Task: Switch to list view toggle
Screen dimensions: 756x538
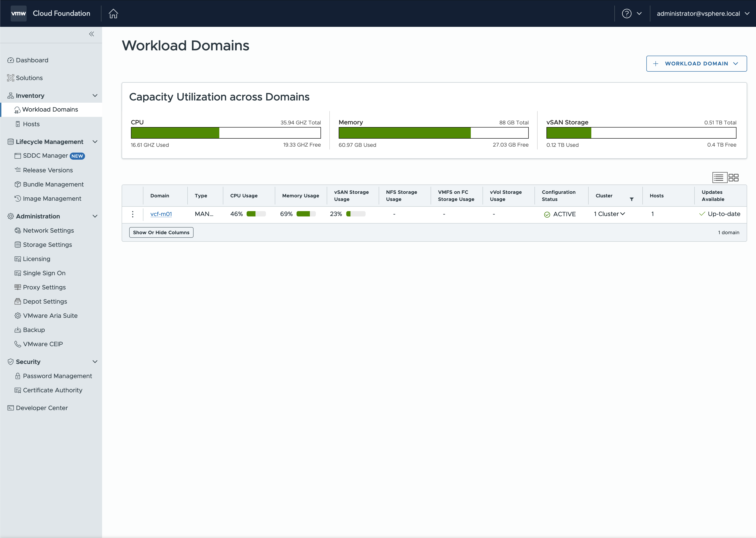Action: 719,178
